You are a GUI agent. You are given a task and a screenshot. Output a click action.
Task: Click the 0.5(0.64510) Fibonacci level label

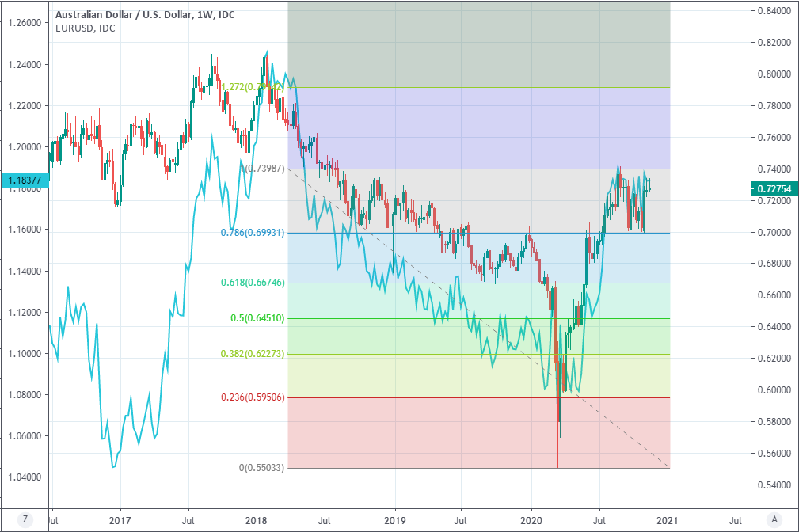pos(257,318)
